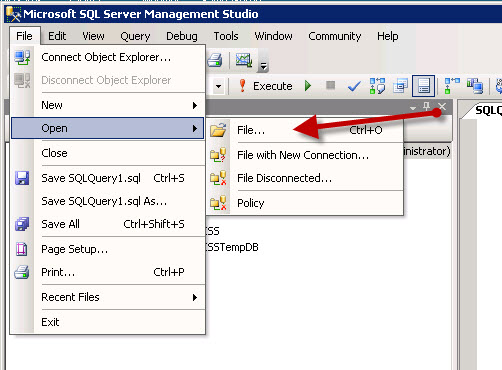Choose Page Setup entry
Image resolution: width=502 pixels, height=370 pixels.
pyautogui.click(x=108, y=249)
